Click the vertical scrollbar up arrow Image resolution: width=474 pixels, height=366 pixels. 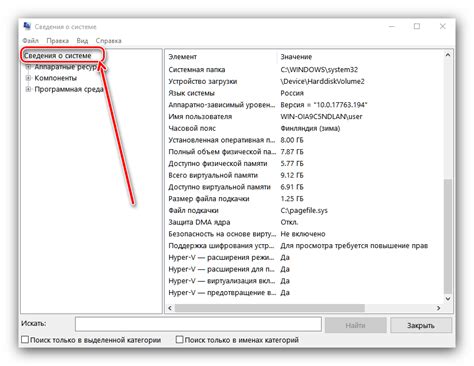[448, 55]
